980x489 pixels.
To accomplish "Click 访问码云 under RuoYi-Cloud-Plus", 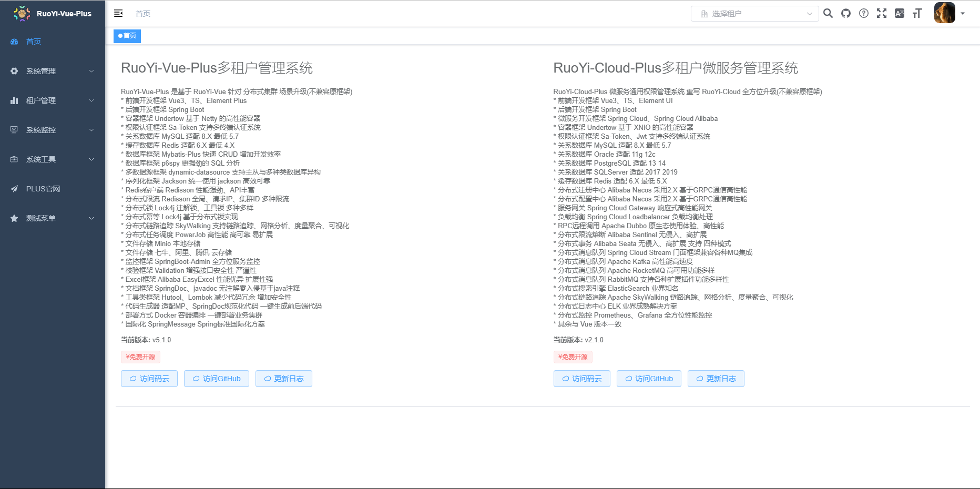I will tap(582, 379).
